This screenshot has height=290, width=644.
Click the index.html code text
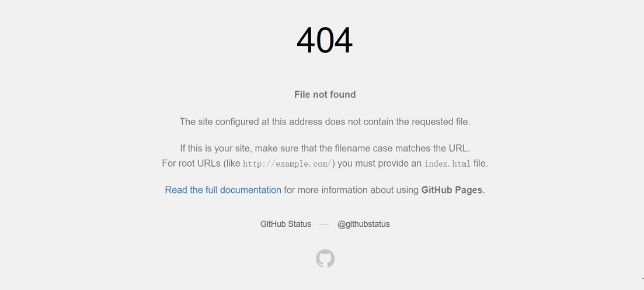(x=447, y=164)
